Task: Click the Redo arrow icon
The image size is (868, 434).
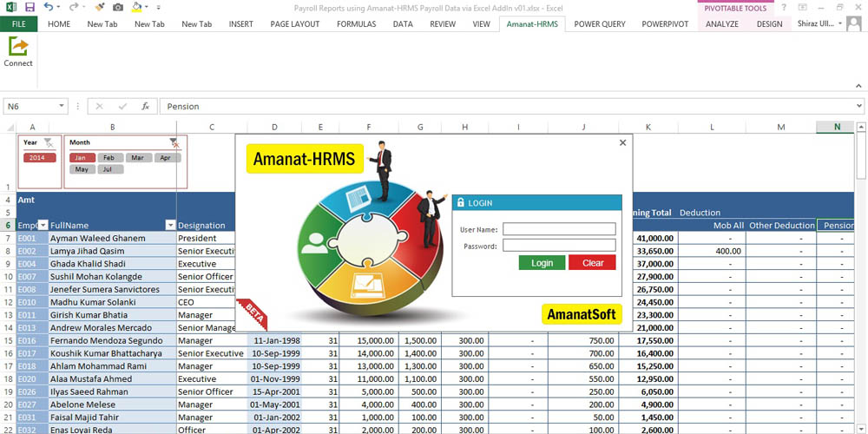Action: (x=74, y=7)
